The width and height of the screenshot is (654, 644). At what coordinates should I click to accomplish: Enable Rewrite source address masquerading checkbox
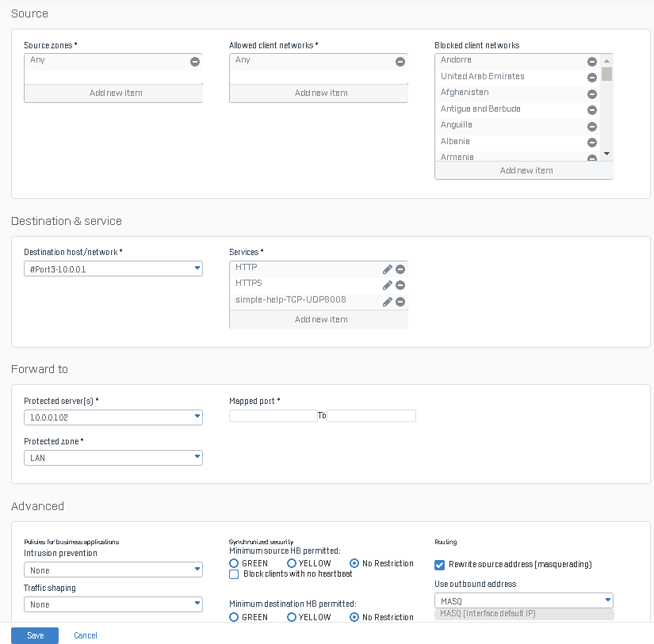point(440,565)
